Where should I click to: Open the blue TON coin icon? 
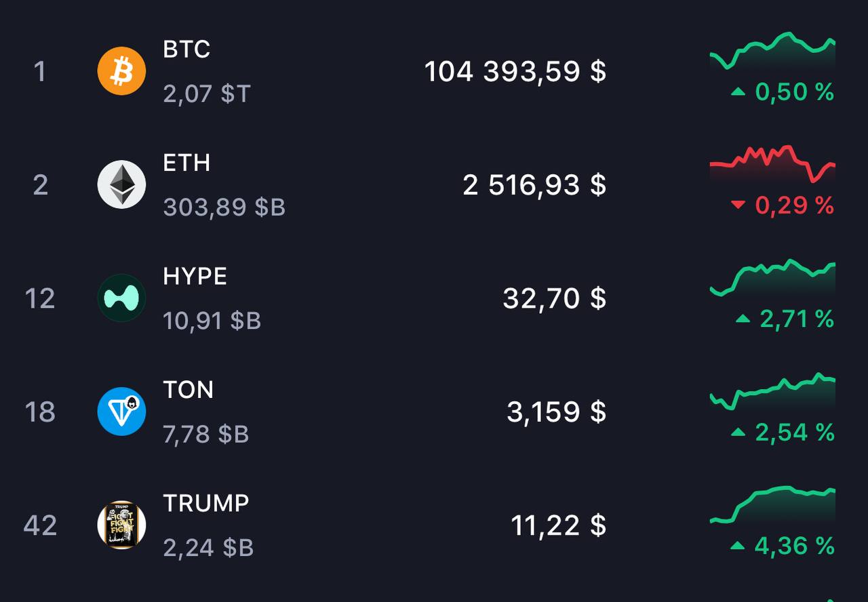click(x=122, y=411)
